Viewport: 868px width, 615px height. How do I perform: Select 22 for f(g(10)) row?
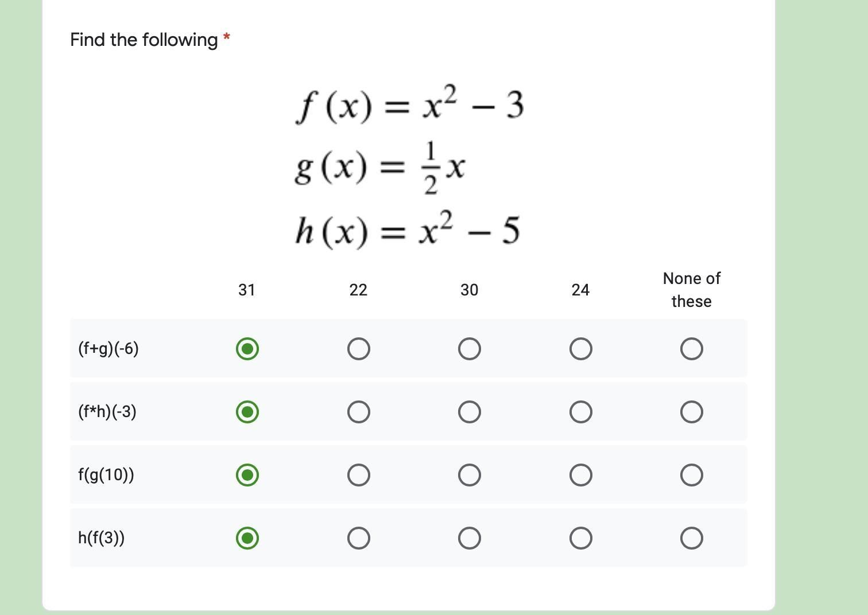(358, 475)
